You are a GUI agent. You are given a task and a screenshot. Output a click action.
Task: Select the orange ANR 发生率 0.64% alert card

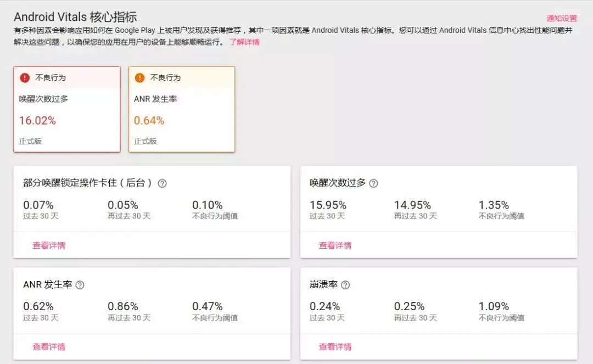181,109
